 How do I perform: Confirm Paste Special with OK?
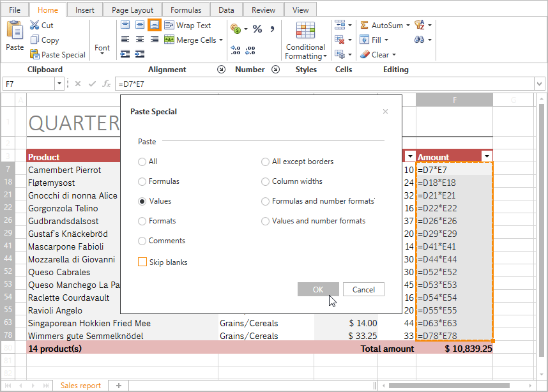[x=318, y=289]
